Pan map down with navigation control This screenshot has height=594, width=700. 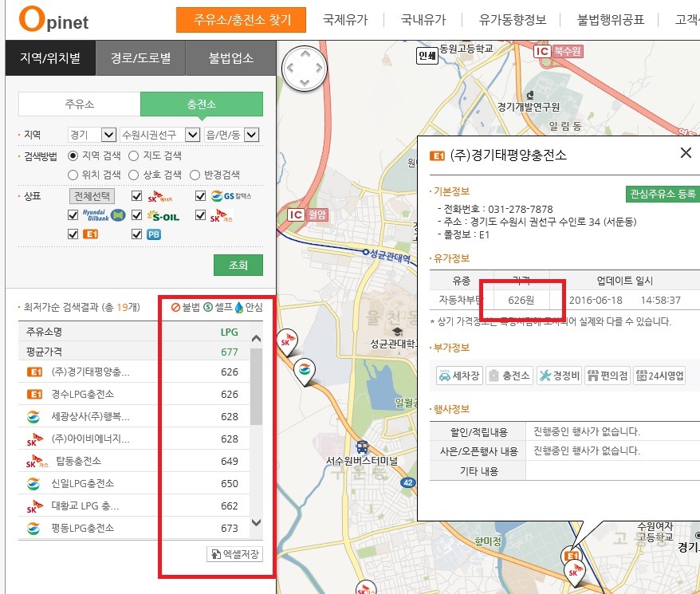tap(305, 83)
